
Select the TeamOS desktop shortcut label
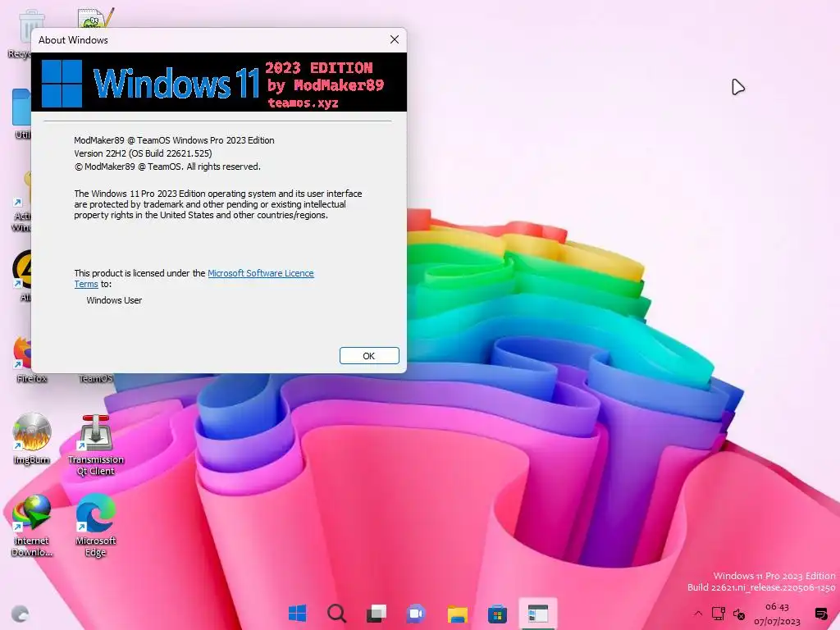[96, 378]
